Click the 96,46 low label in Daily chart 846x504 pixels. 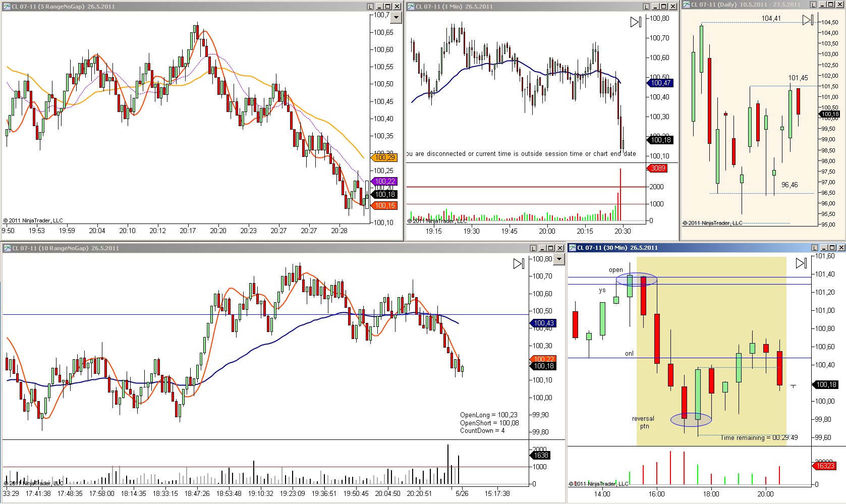789,185
